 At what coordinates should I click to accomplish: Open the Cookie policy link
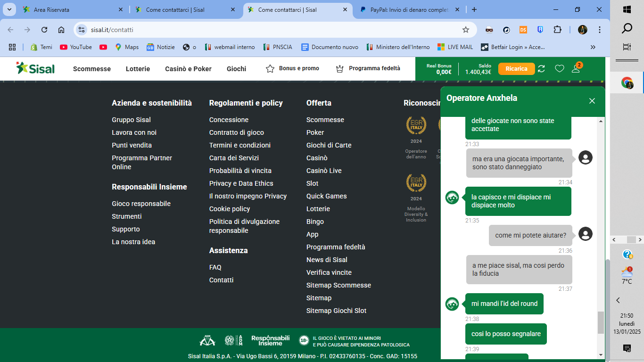coord(230,209)
